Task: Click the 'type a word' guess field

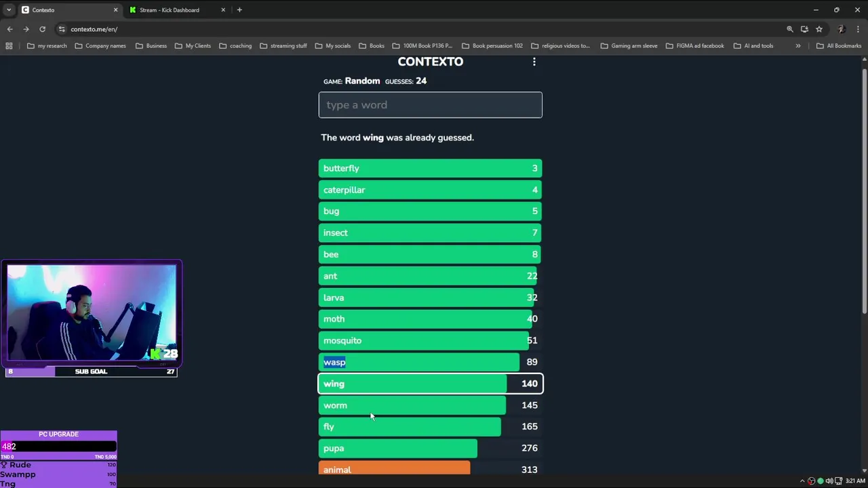Action: 431,105
